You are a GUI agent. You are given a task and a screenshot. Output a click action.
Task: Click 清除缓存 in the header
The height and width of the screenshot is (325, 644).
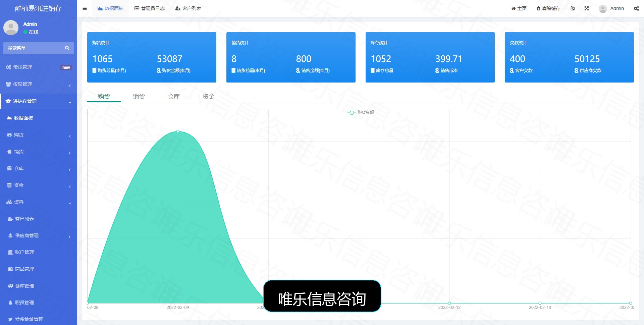coord(548,8)
